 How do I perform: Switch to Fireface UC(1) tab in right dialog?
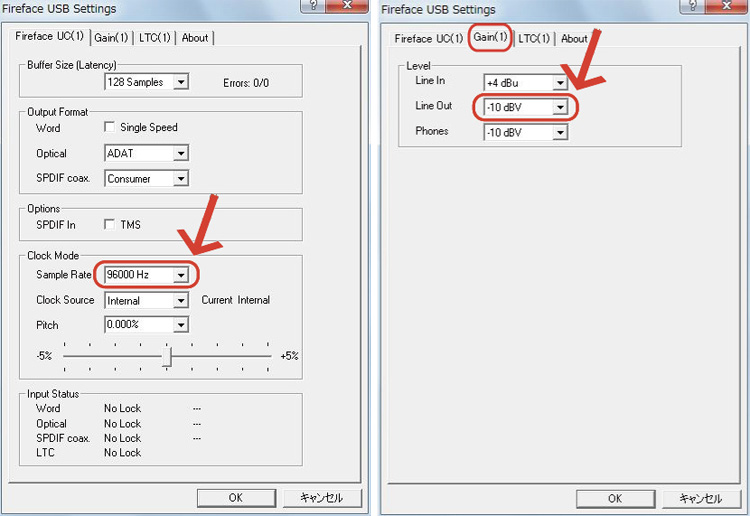[x=428, y=39]
